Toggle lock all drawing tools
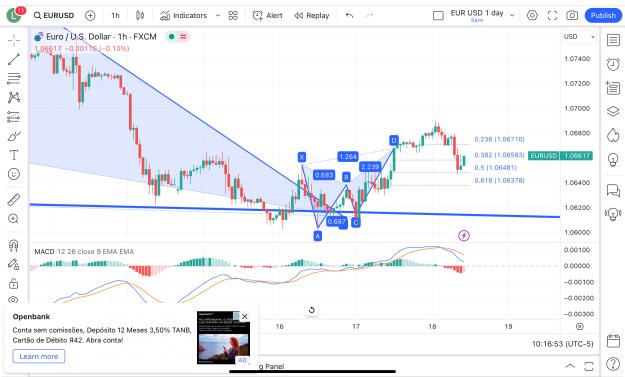The height and width of the screenshot is (377, 625). pyautogui.click(x=14, y=283)
